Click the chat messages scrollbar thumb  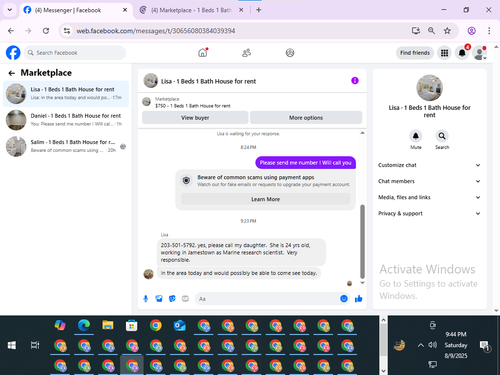362,241
